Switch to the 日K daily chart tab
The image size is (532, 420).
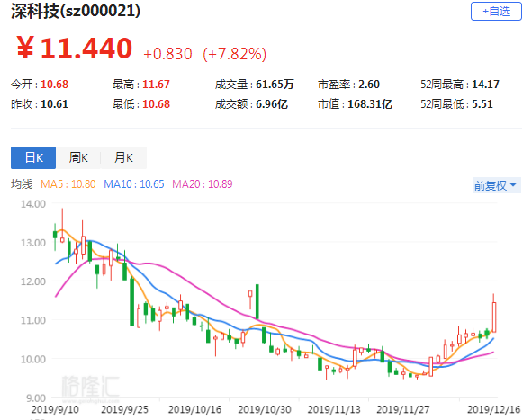[33, 157]
